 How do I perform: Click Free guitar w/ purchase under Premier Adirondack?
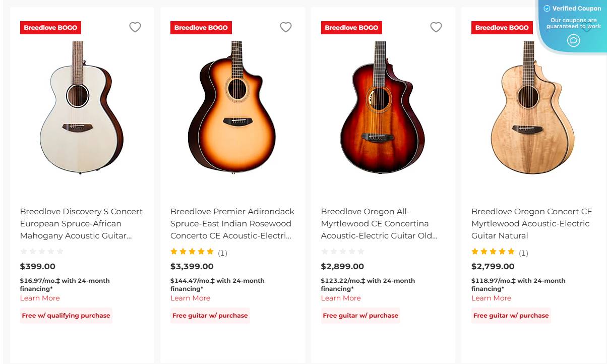pyautogui.click(x=210, y=315)
